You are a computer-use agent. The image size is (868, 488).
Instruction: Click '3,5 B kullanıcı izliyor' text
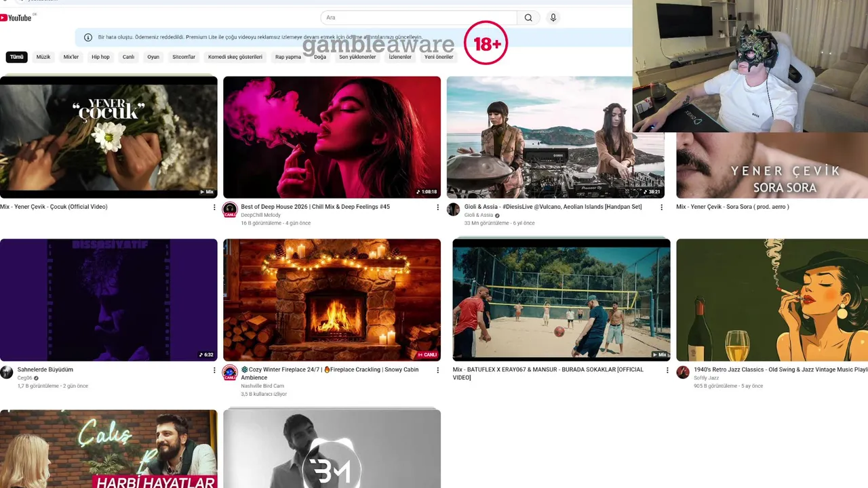click(x=264, y=394)
